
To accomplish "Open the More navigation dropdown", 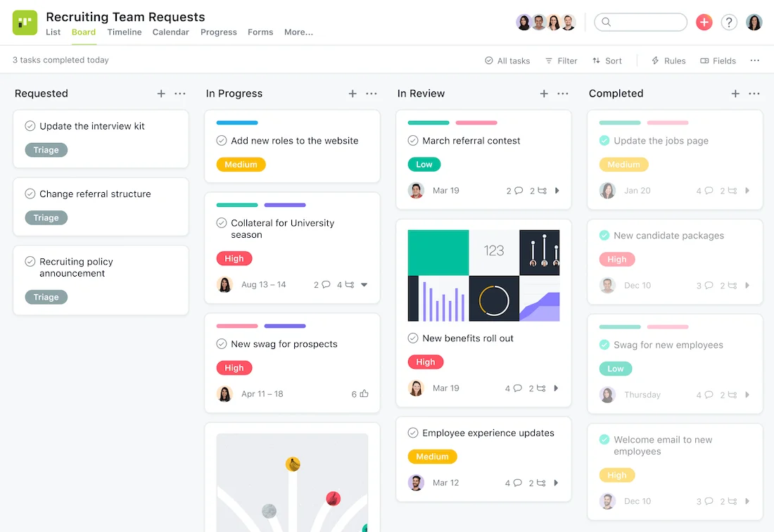I will 298,32.
